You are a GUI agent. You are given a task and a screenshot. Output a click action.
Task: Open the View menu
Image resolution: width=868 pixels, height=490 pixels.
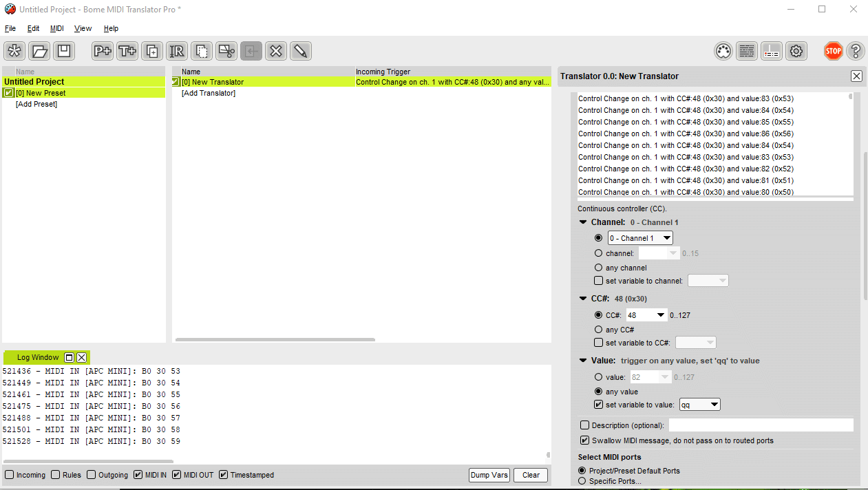83,28
